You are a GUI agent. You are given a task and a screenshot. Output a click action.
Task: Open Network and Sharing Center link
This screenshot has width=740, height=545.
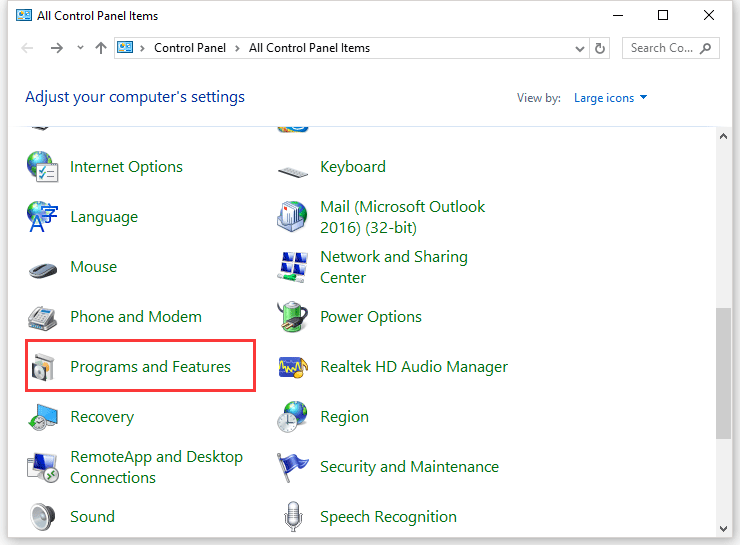(x=394, y=267)
